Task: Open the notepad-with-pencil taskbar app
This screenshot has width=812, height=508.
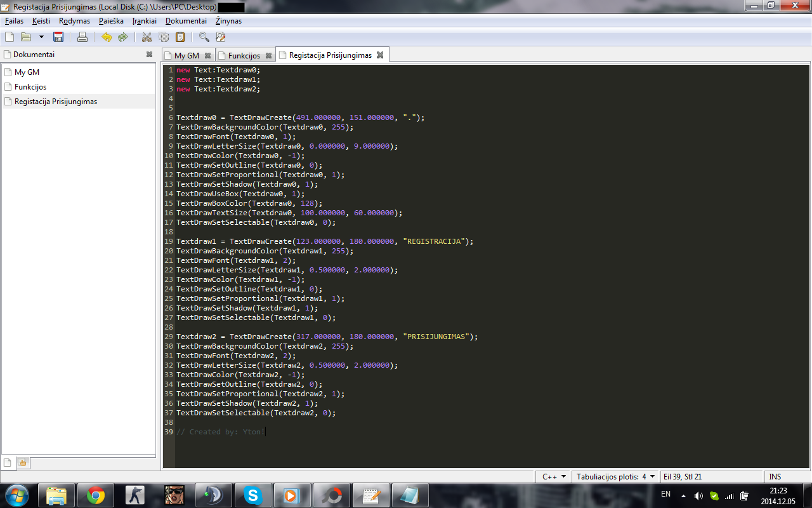Action: click(x=371, y=495)
